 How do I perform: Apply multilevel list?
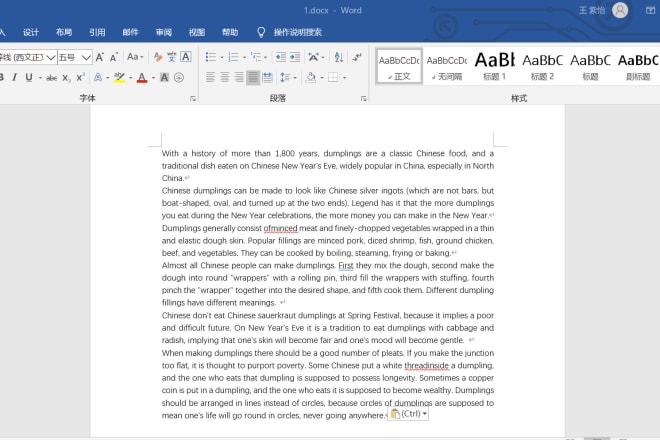pos(256,57)
